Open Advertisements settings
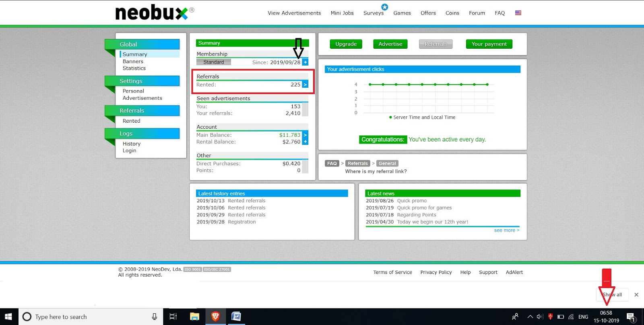This screenshot has height=325, width=644. [142, 98]
